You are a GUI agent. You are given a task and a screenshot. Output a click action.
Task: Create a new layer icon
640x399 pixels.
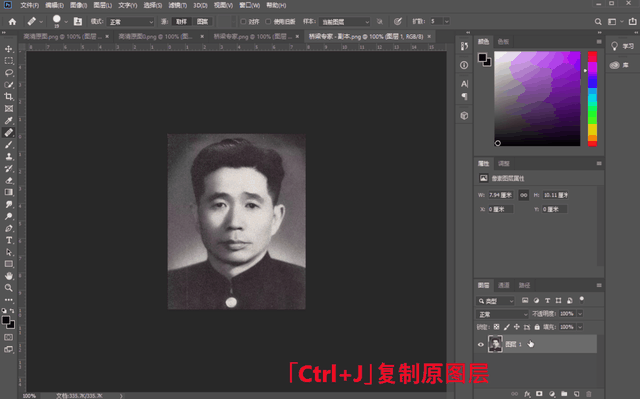[x=576, y=394]
